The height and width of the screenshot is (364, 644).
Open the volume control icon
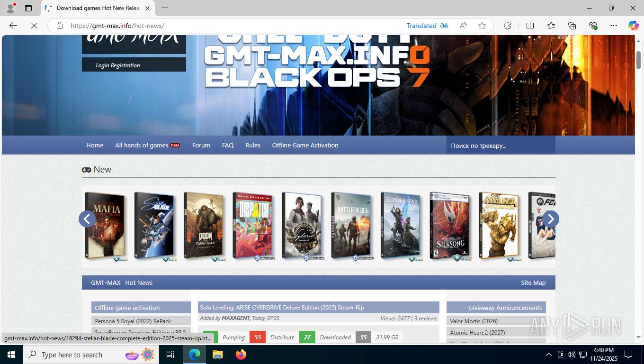tap(571, 355)
